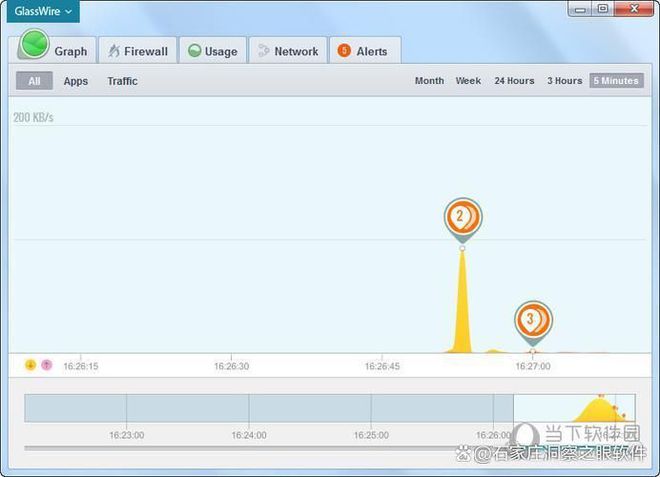
Task: Click the 16:26:15 time label
Action: click(x=81, y=366)
